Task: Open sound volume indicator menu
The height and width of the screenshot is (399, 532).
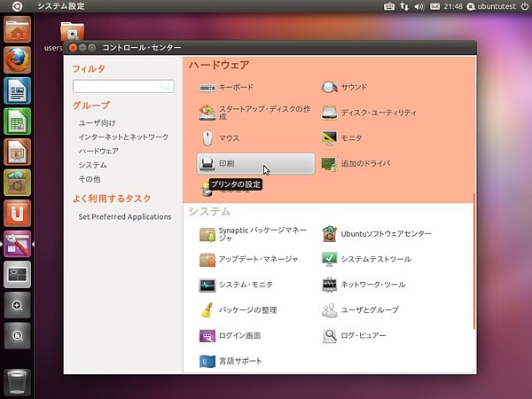Action: click(419, 6)
